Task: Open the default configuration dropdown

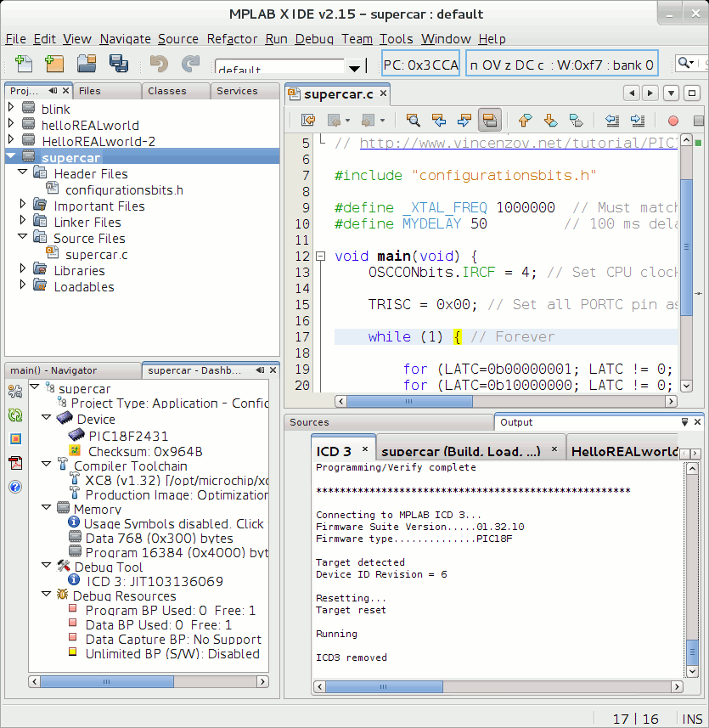Action: [x=355, y=67]
